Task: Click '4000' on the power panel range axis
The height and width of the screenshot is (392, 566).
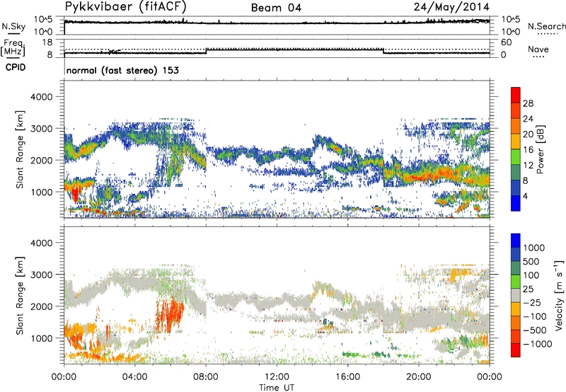Action: click(41, 97)
